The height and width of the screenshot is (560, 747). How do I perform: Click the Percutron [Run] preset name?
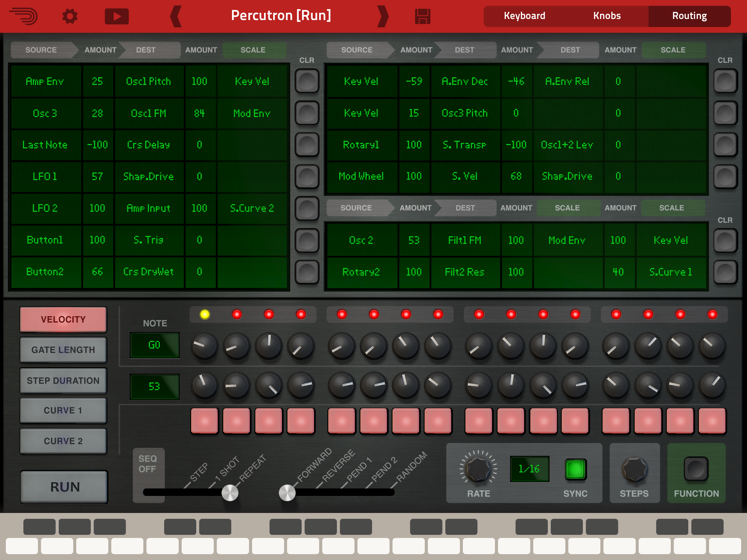click(x=281, y=16)
